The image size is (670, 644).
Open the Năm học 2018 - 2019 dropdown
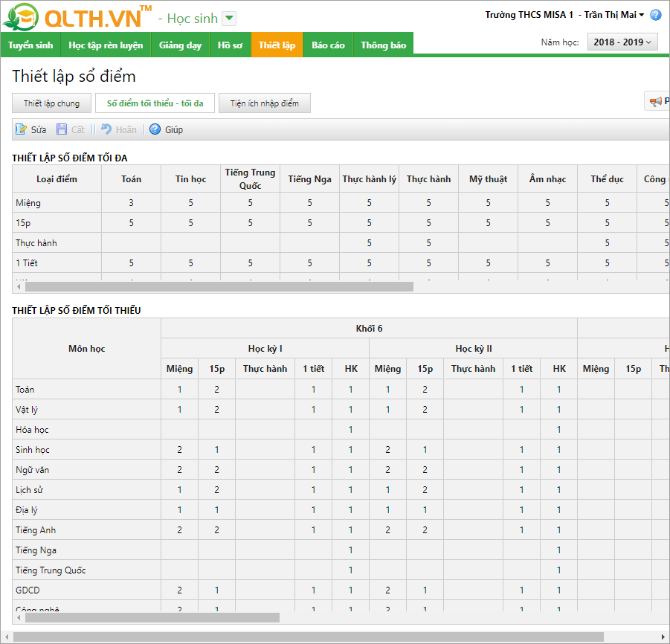(x=622, y=42)
